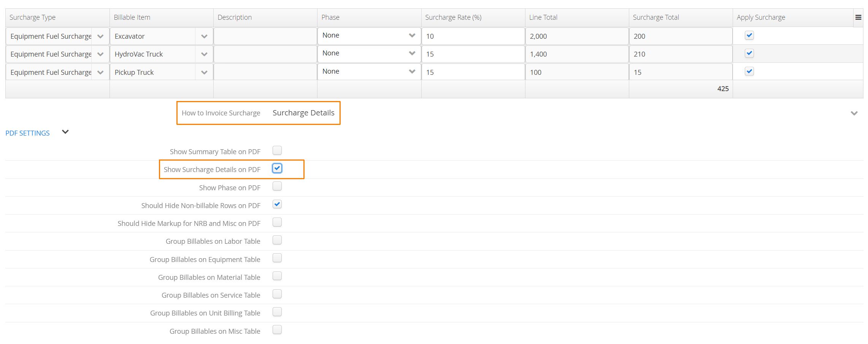
Task: Uncheck Apply Surcharge for Pickup Truck row
Action: 749,71
